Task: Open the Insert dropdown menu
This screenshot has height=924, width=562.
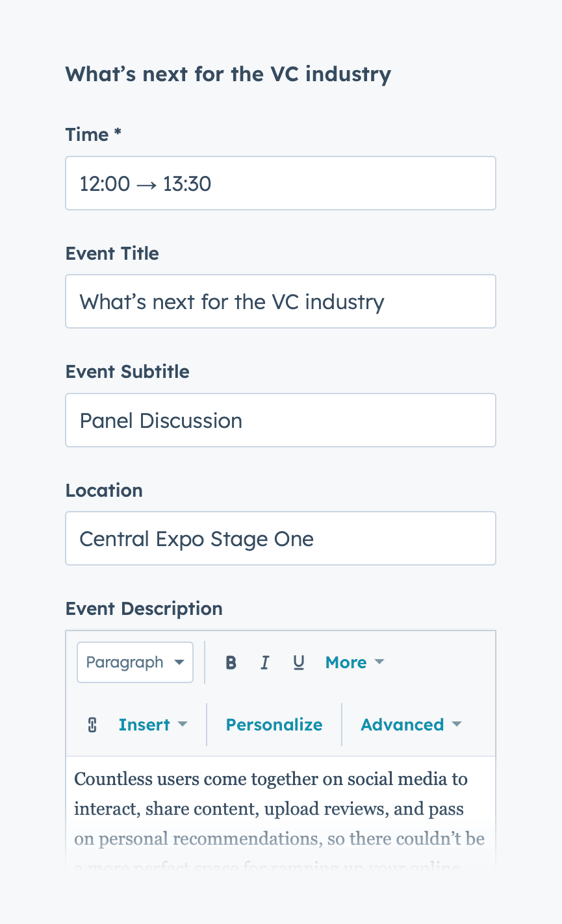Action: coord(153,725)
